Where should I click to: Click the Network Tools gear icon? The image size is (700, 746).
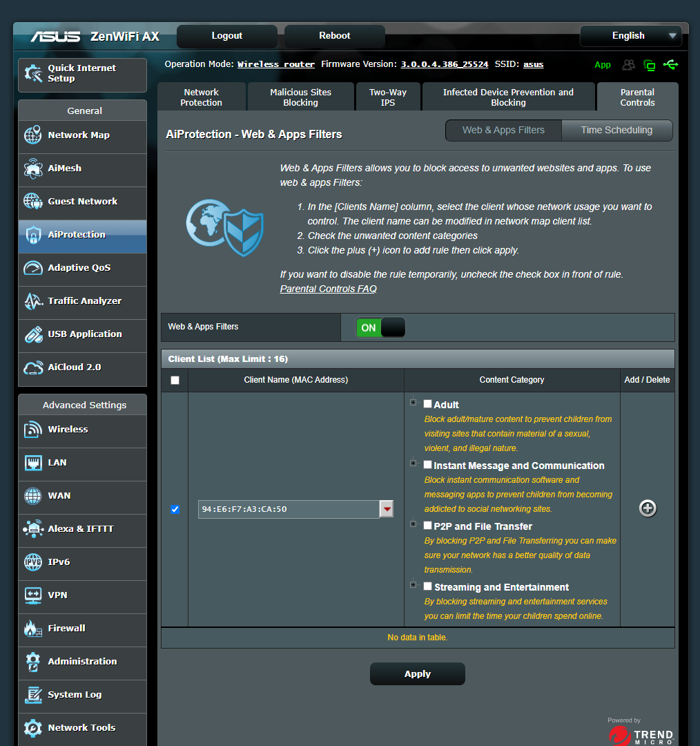(x=33, y=728)
